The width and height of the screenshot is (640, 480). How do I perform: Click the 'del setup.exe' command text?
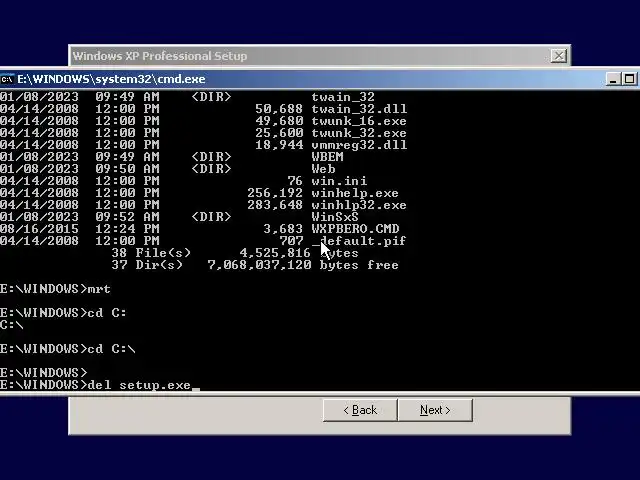click(139, 385)
